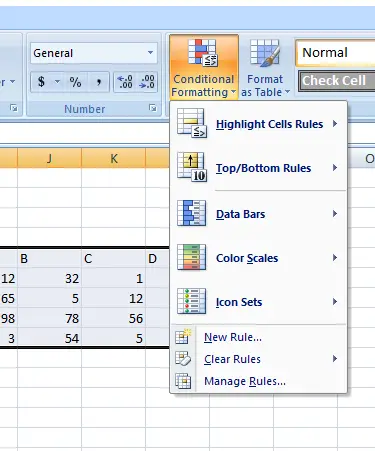Open the Conditional Formatting button
375x451 pixels.
coord(204,67)
